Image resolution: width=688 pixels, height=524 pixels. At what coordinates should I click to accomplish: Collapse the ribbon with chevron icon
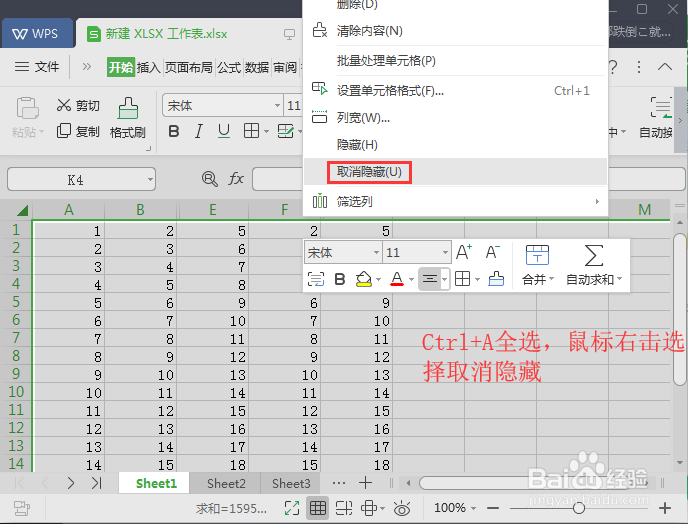665,67
